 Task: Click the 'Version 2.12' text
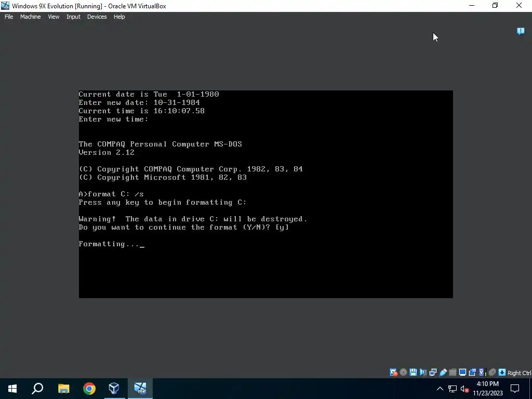[107, 152]
